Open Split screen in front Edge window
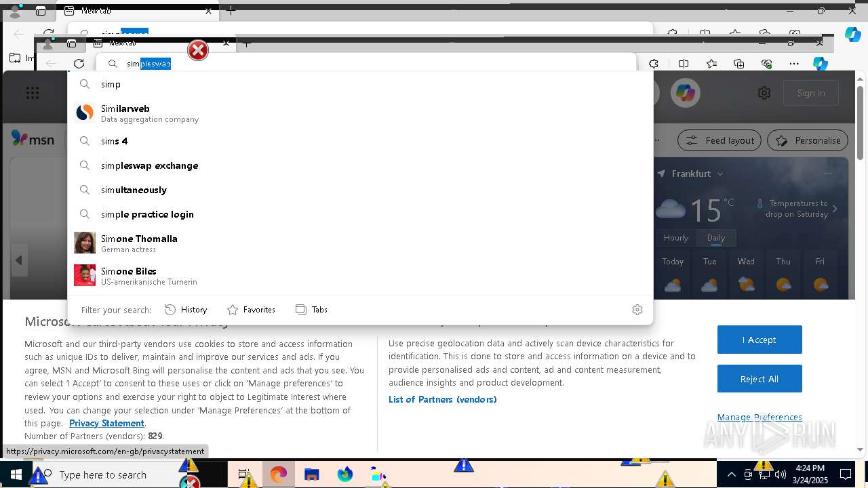Image resolution: width=868 pixels, height=488 pixels. [683, 64]
